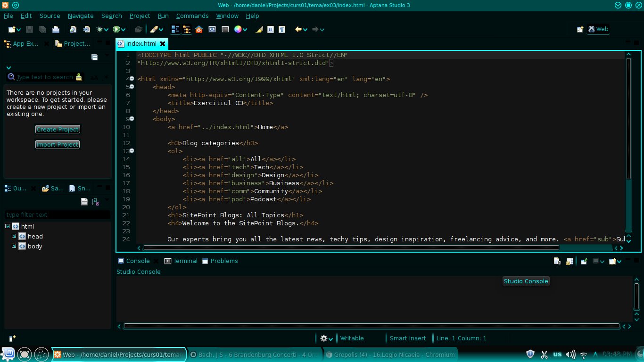The image size is (644, 362).
Task: Open the Commands menu
Action: tap(192, 16)
